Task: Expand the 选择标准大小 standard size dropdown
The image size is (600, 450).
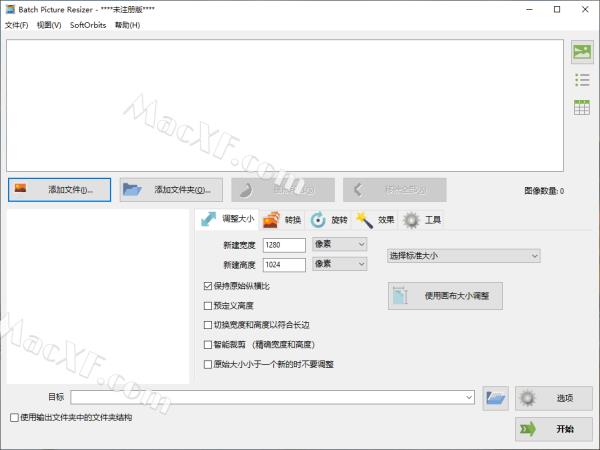Action: (464, 256)
